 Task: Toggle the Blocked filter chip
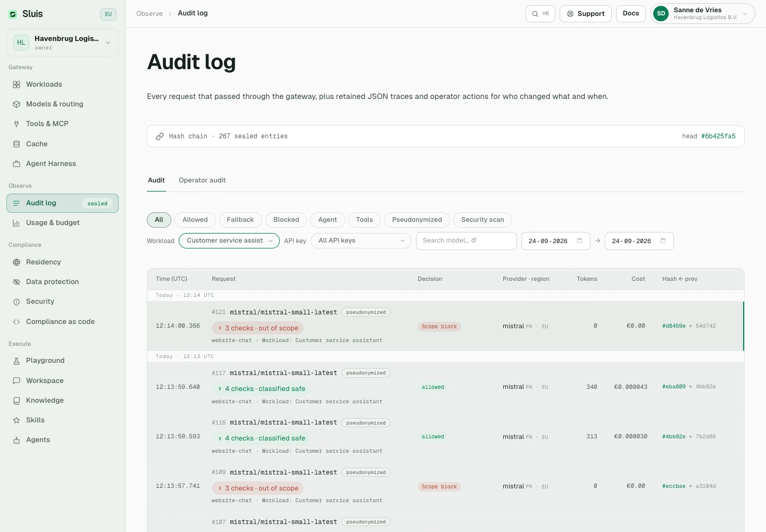(x=286, y=220)
